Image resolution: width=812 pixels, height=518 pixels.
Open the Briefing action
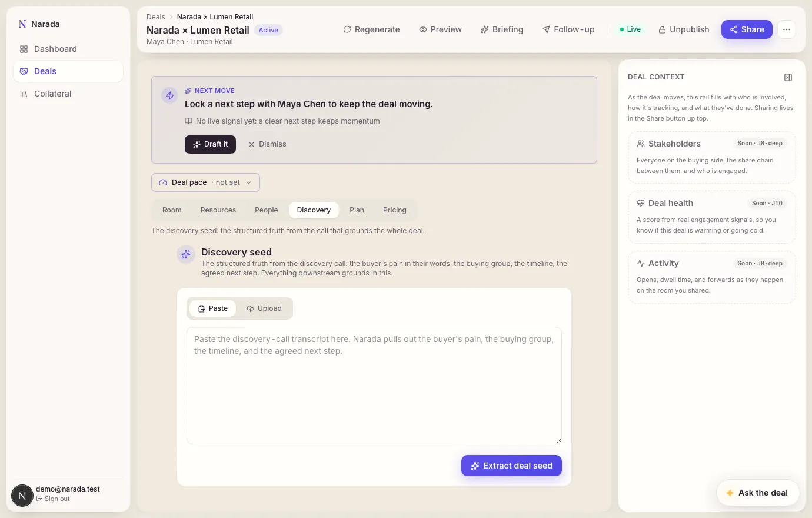[x=502, y=29]
